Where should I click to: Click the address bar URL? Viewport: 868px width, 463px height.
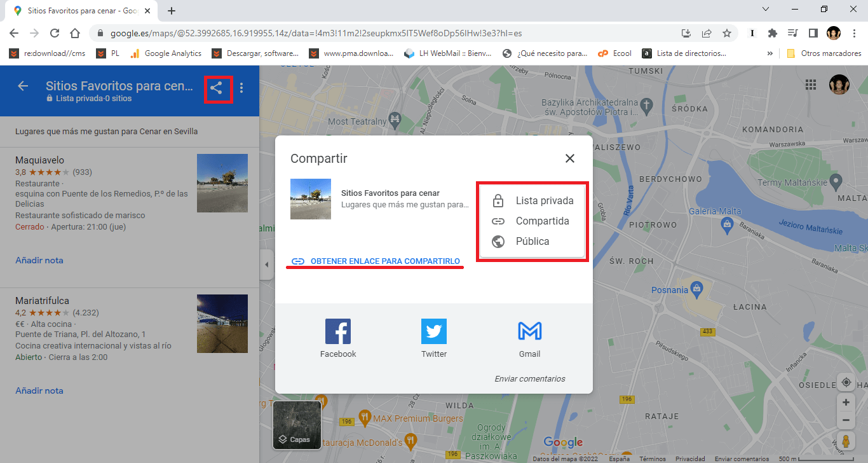tap(316, 33)
